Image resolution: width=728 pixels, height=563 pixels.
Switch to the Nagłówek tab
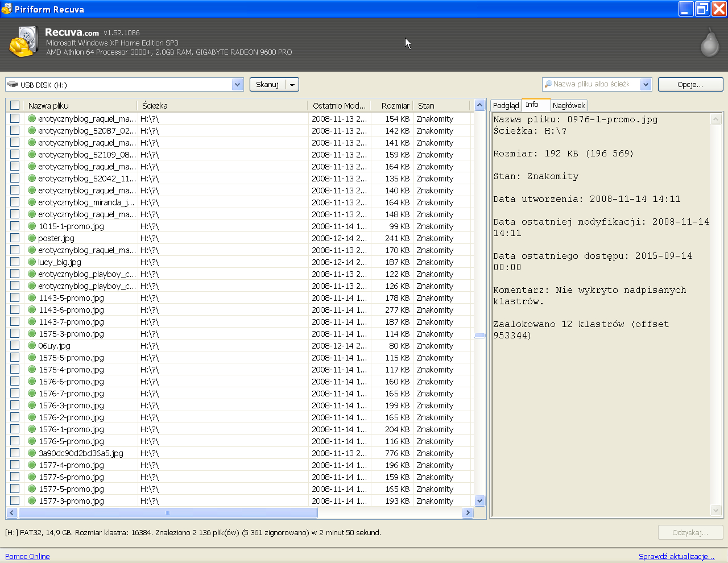pyautogui.click(x=569, y=105)
